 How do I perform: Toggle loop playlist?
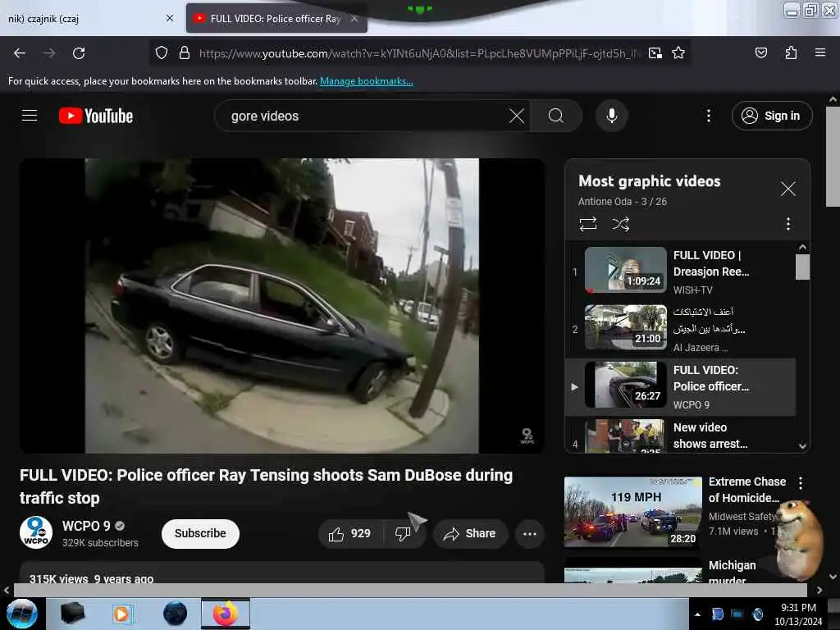[x=587, y=224]
